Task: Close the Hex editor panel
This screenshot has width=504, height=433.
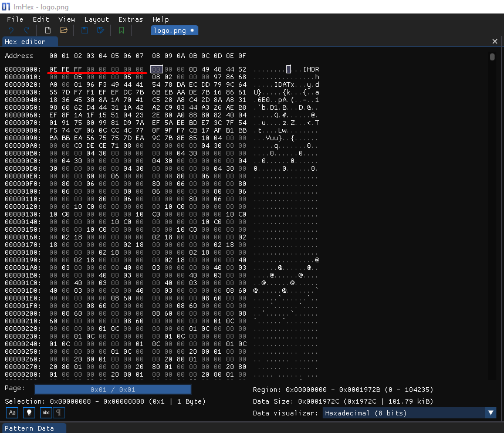Action: pos(494,42)
